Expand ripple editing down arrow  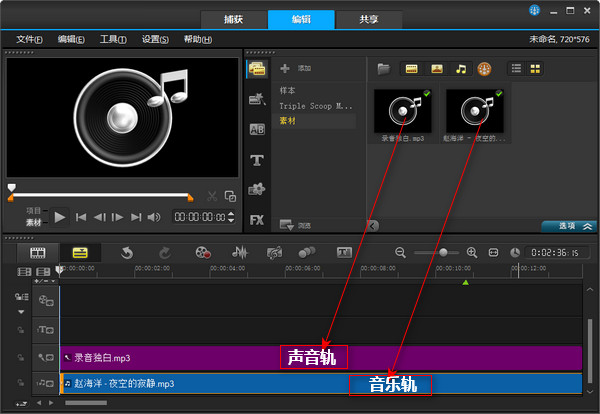tap(21, 312)
